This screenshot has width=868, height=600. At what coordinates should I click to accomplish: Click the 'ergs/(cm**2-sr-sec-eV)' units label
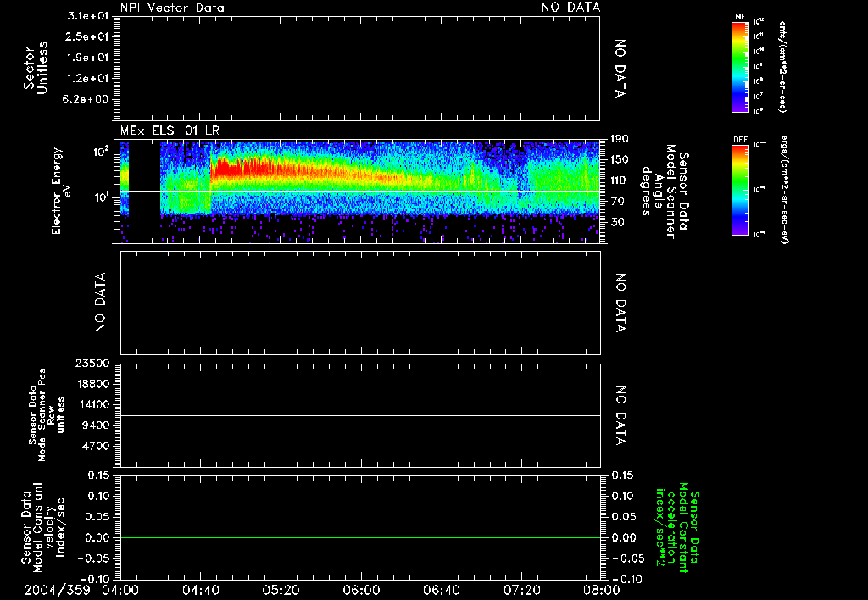[x=784, y=190]
